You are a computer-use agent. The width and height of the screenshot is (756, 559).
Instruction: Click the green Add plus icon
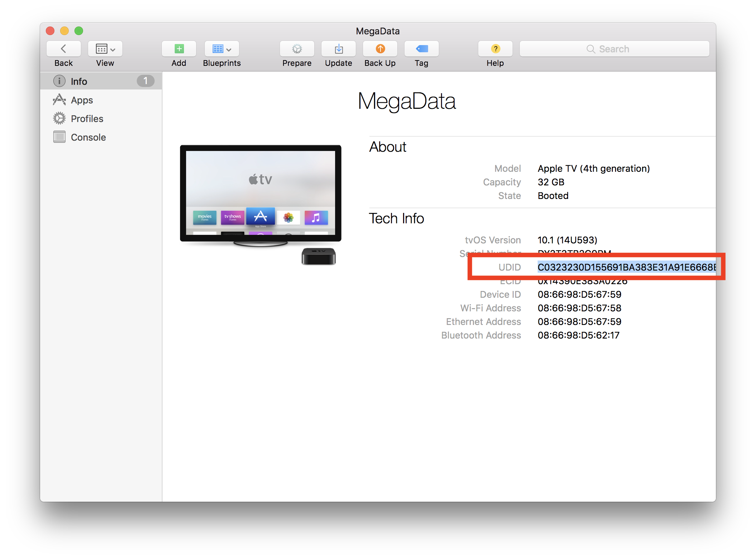pyautogui.click(x=179, y=49)
